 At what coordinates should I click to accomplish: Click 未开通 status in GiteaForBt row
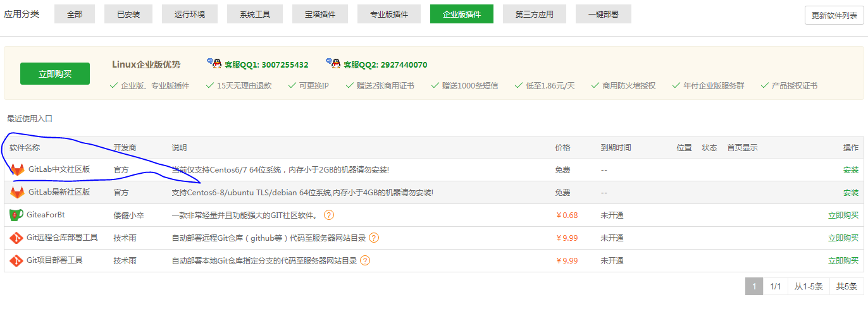(x=612, y=215)
